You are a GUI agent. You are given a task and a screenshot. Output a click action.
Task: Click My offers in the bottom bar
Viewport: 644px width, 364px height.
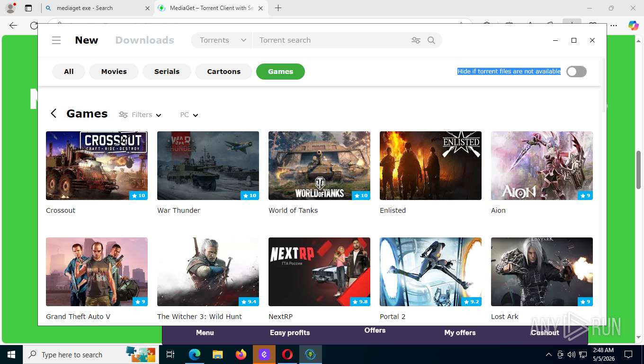(x=460, y=333)
